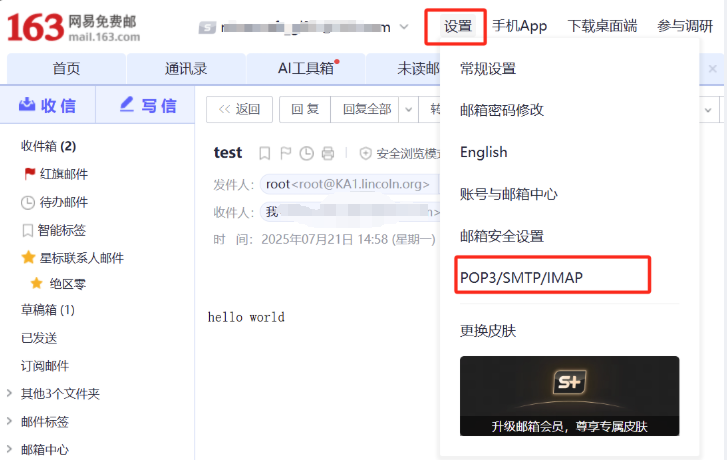Click the 回复全部 reply all button
Viewport: 727px width, 460px height.
coord(366,109)
